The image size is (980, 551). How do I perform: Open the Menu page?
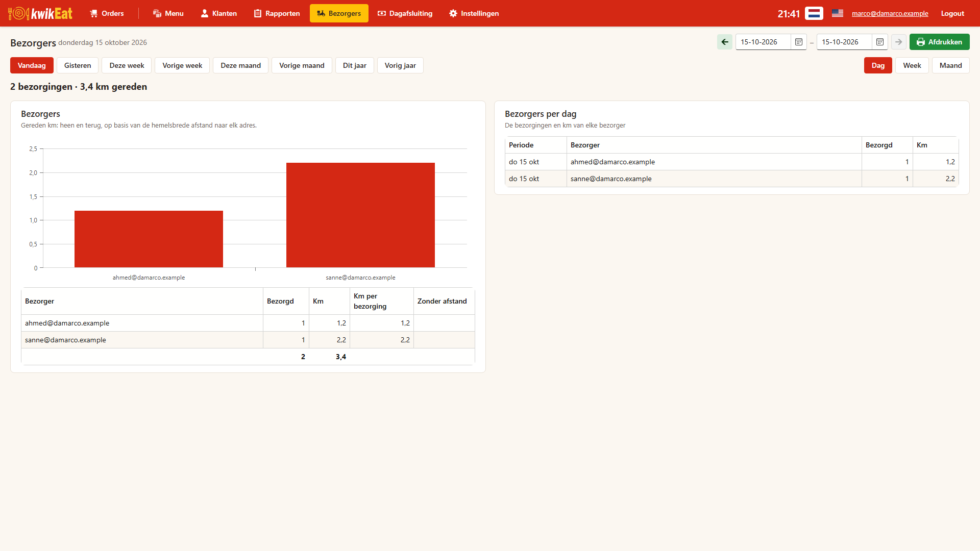coord(168,13)
